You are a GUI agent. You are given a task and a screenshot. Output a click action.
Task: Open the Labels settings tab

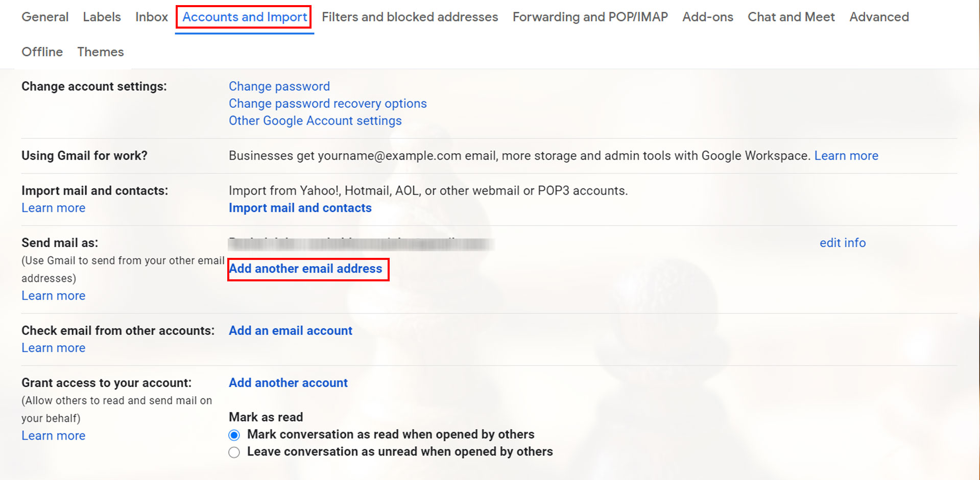click(x=101, y=17)
